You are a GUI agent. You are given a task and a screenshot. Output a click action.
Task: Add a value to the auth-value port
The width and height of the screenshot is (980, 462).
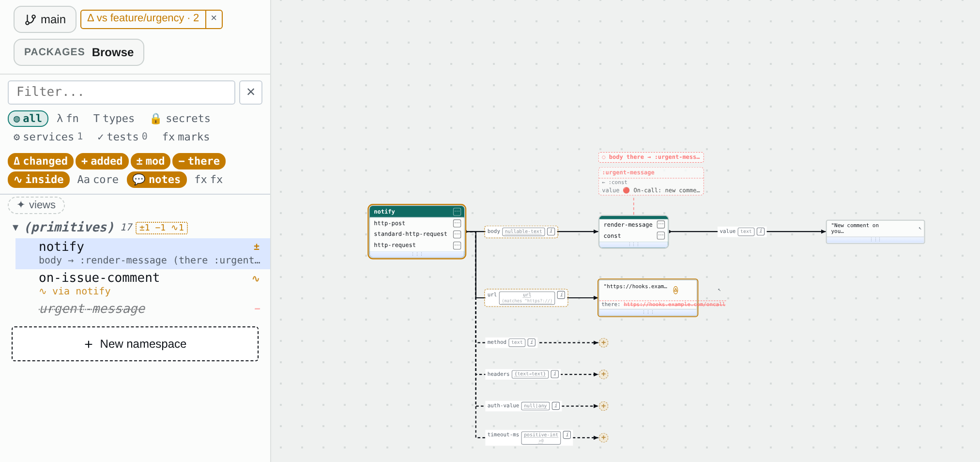click(x=603, y=406)
